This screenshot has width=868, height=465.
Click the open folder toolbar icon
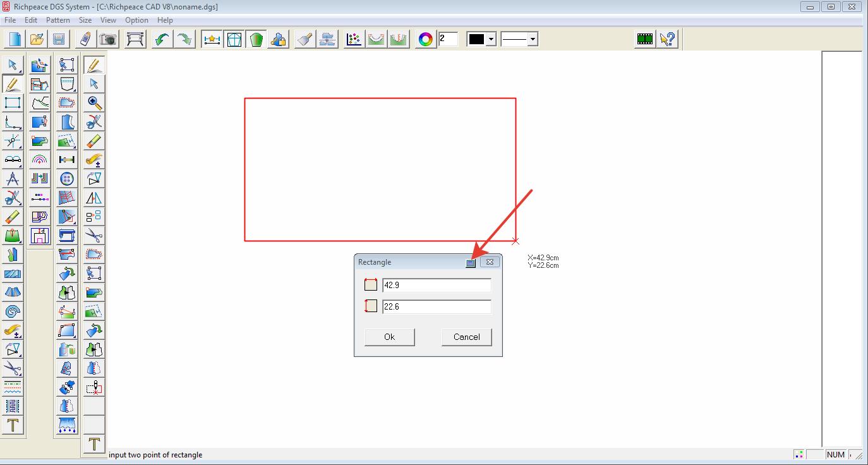pos(37,39)
